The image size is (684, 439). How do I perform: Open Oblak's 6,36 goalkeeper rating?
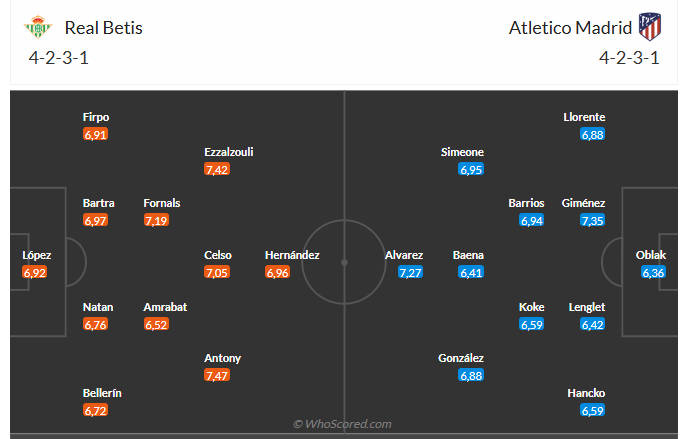click(653, 272)
